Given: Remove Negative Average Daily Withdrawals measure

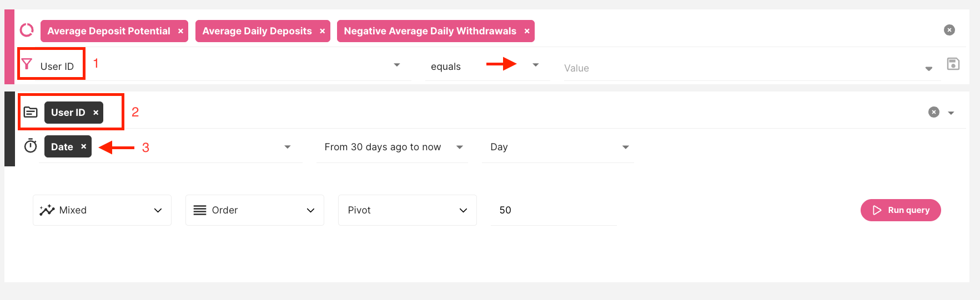Looking at the screenshot, I should [527, 31].
